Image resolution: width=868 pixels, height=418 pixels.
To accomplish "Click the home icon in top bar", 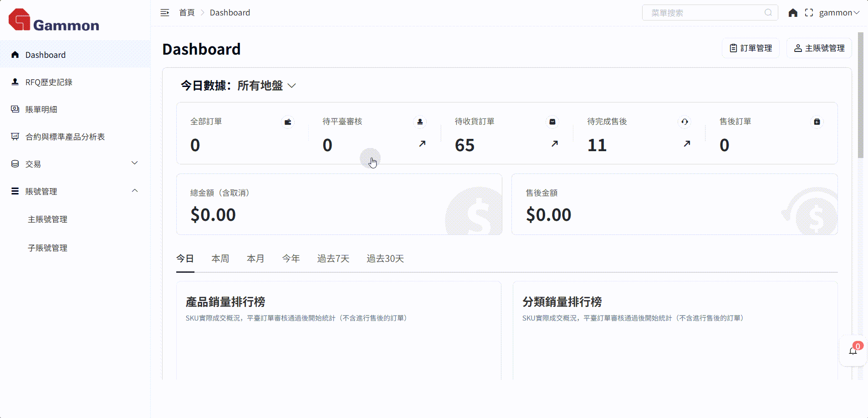I will click(793, 13).
